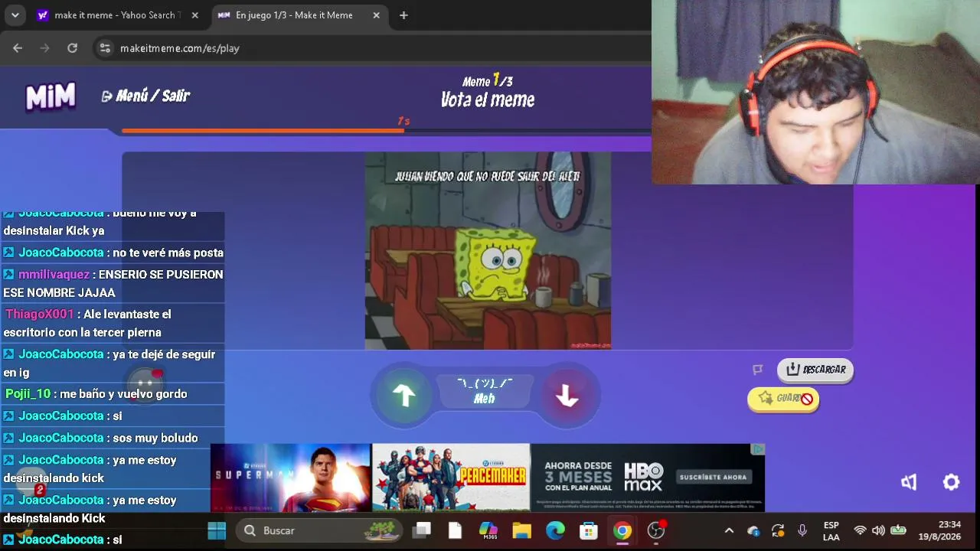Open a new browser tab
The image size is (980, 551).
403,15
